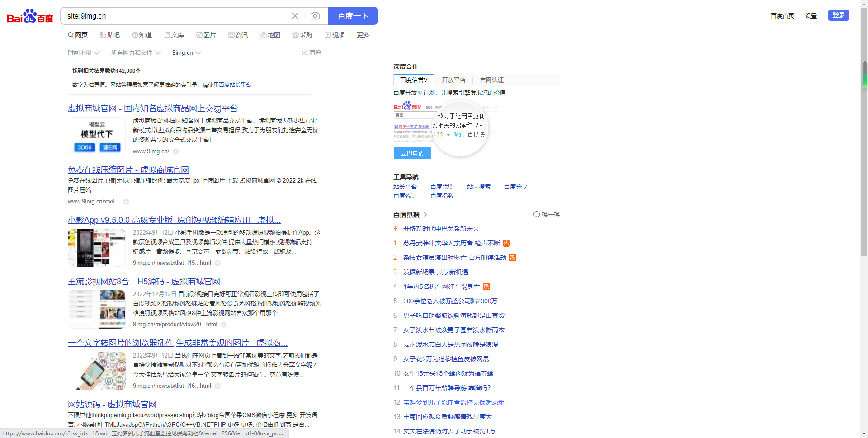Select the 开放平台 tab

tap(453, 80)
